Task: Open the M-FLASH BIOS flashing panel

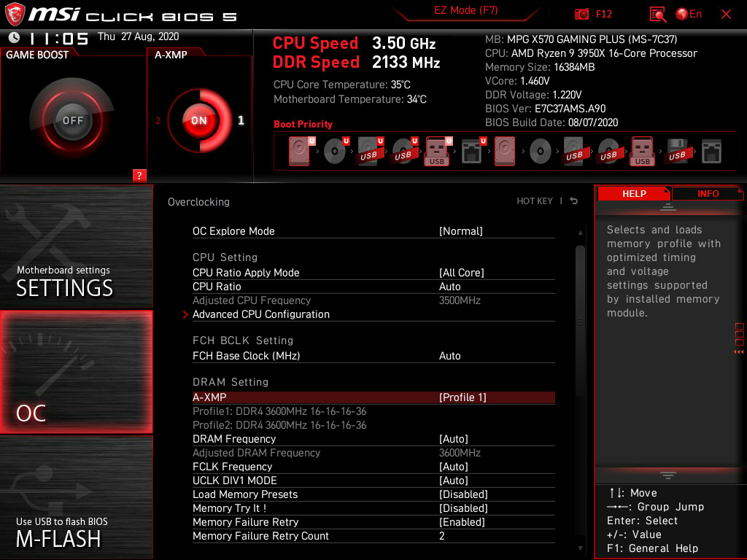Action: (x=76, y=497)
